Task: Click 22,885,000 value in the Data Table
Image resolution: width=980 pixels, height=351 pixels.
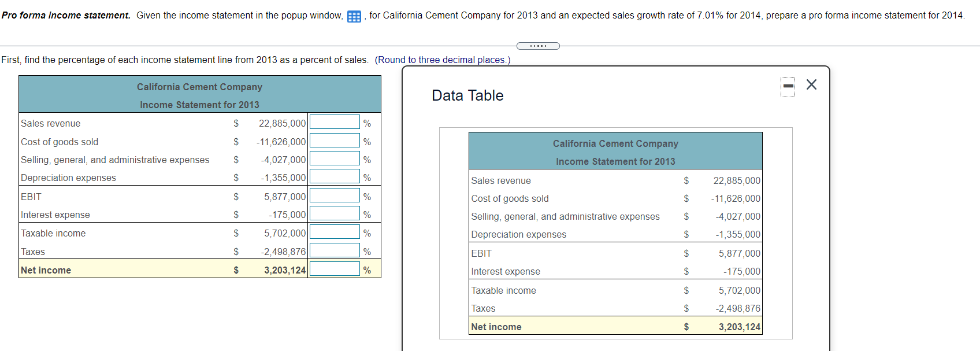Action: [x=737, y=180]
